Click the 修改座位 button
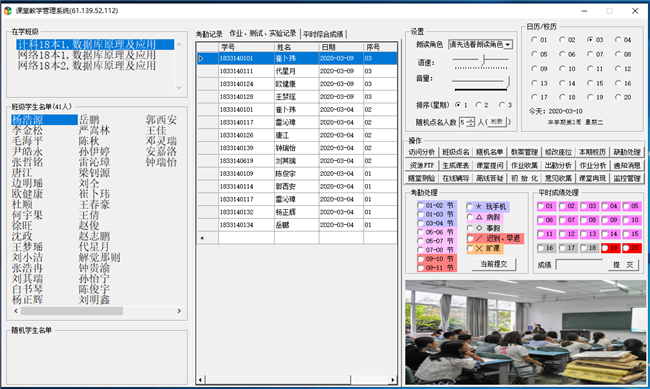 click(x=558, y=152)
